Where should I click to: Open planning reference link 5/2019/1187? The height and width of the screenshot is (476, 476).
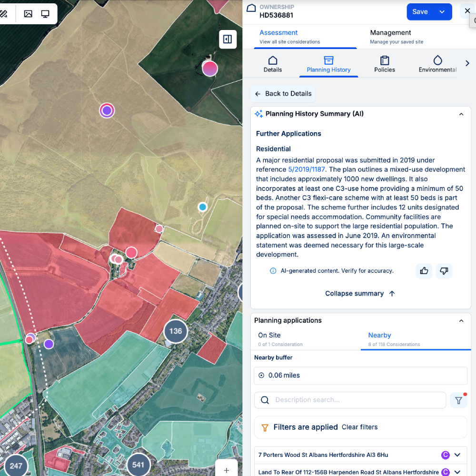tap(306, 169)
